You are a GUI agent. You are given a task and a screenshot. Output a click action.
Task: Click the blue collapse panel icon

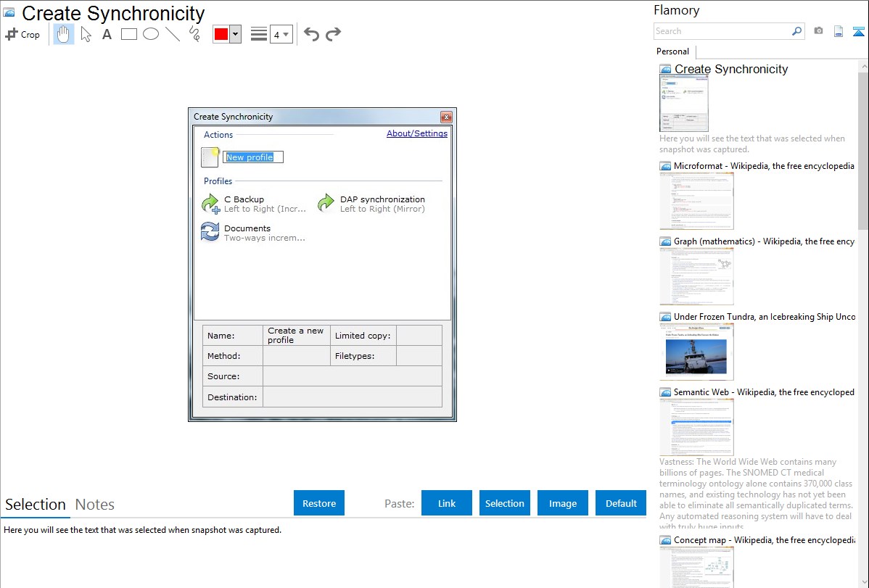(x=858, y=31)
